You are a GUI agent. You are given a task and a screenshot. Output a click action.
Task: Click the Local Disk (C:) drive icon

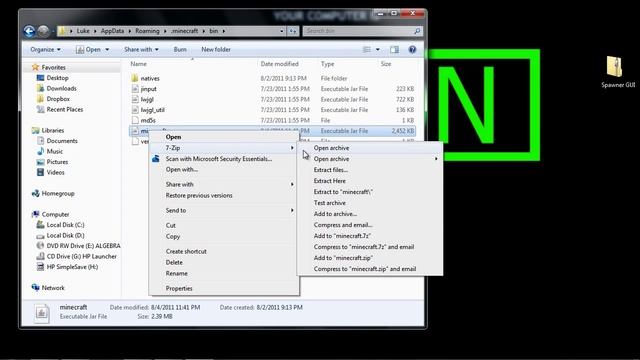tap(40, 225)
